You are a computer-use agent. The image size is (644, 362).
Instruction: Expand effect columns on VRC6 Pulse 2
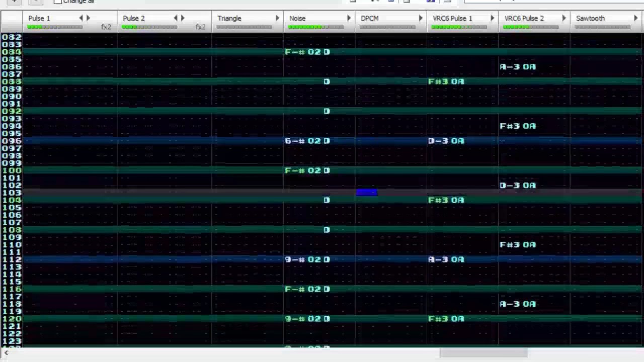563,18
